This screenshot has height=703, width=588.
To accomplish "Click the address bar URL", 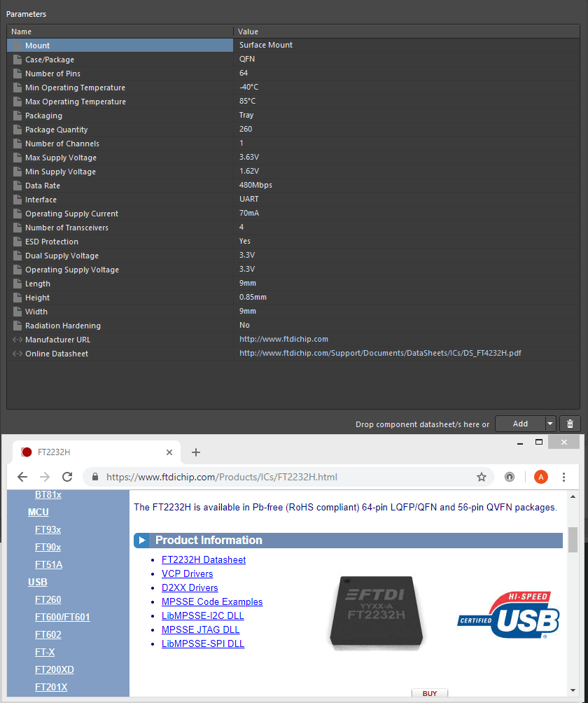I will (222, 477).
